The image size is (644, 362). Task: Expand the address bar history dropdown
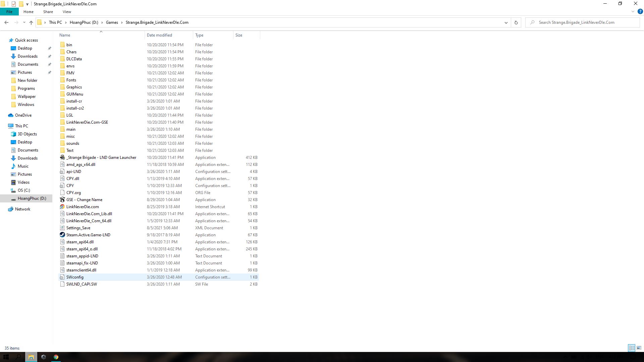click(506, 22)
